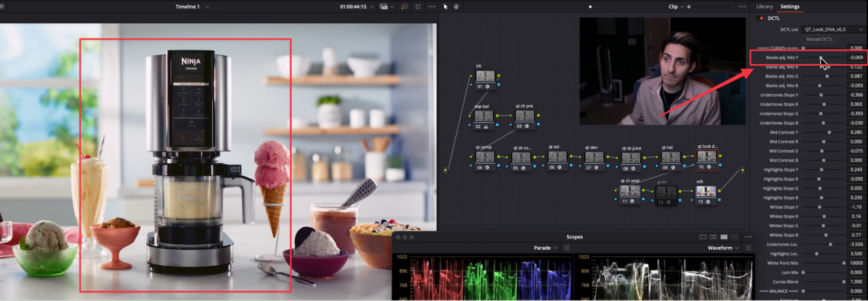Switch to the Settings tab
868x301 pixels.
tap(789, 7)
